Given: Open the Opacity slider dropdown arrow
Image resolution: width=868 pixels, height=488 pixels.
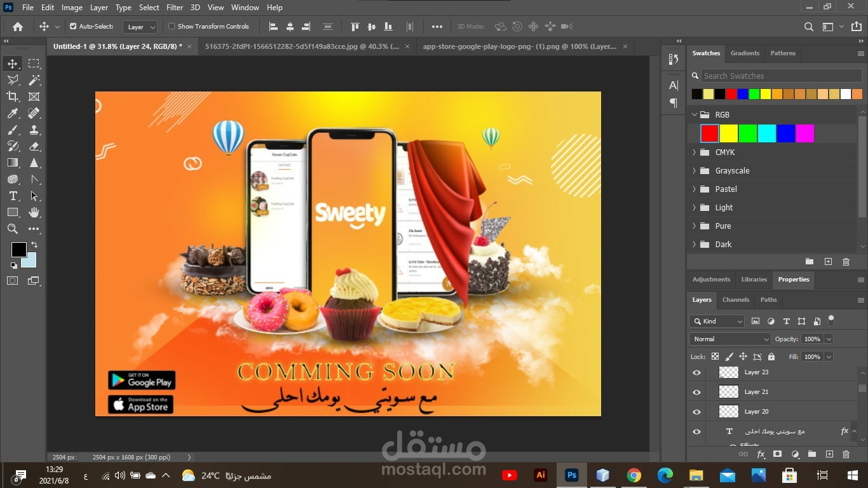Looking at the screenshot, I should 829,339.
